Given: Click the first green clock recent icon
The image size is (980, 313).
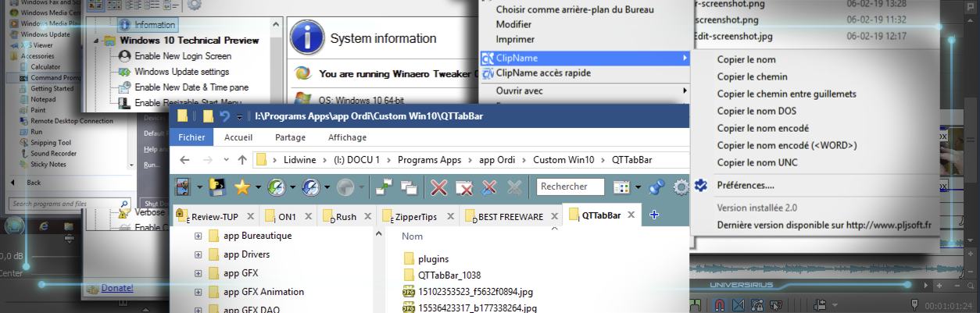Looking at the screenshot, I should tap(277, 187).
